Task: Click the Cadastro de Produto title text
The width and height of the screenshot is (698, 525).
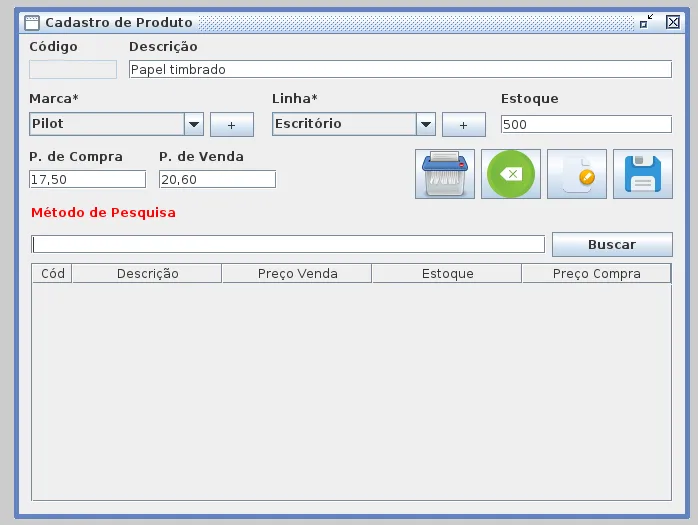Action: coord(119,22)
